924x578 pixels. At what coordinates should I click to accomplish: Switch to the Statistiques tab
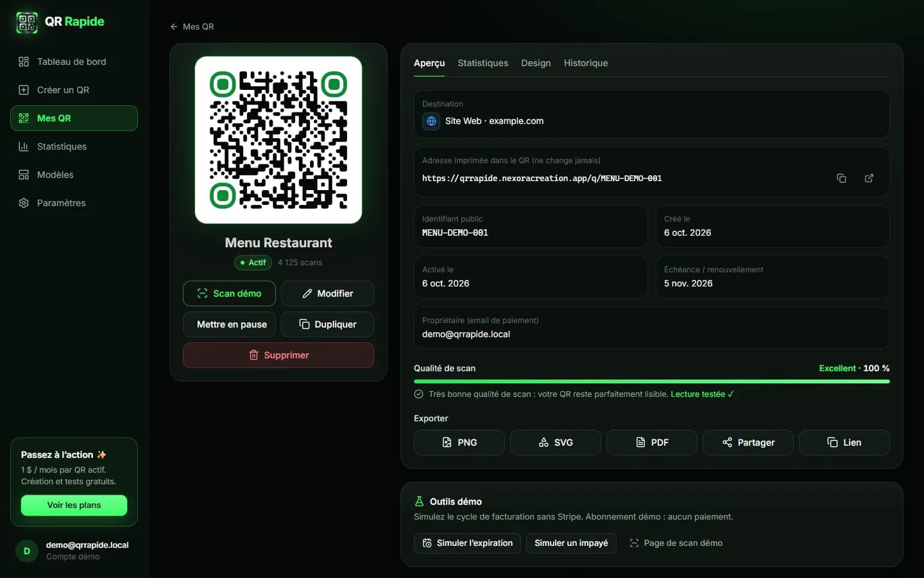point(483,63)
